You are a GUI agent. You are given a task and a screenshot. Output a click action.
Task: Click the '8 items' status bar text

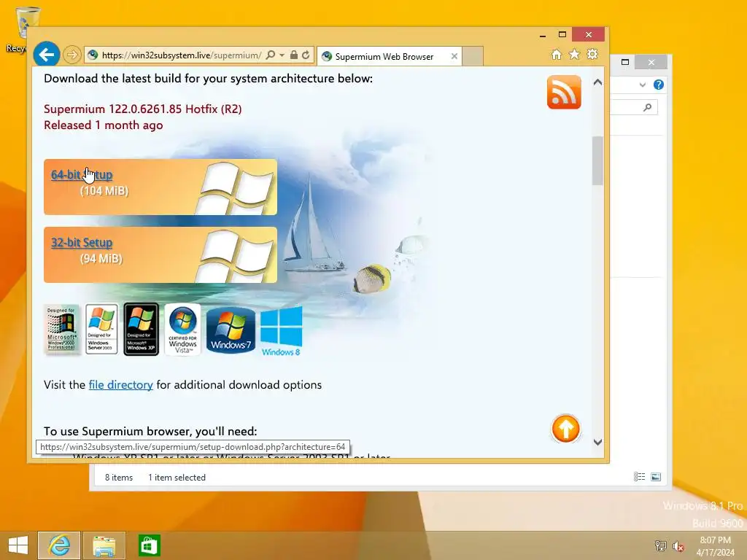119,478
